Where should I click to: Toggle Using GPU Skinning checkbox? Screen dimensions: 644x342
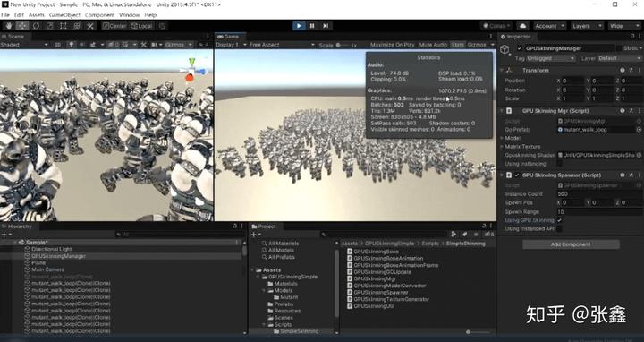pos(559,220)
